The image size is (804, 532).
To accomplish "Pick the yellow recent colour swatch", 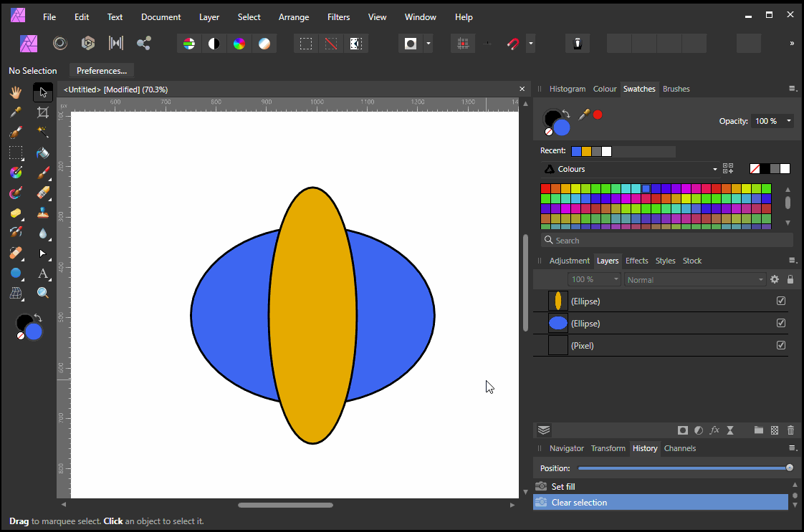I will (586, 151).
